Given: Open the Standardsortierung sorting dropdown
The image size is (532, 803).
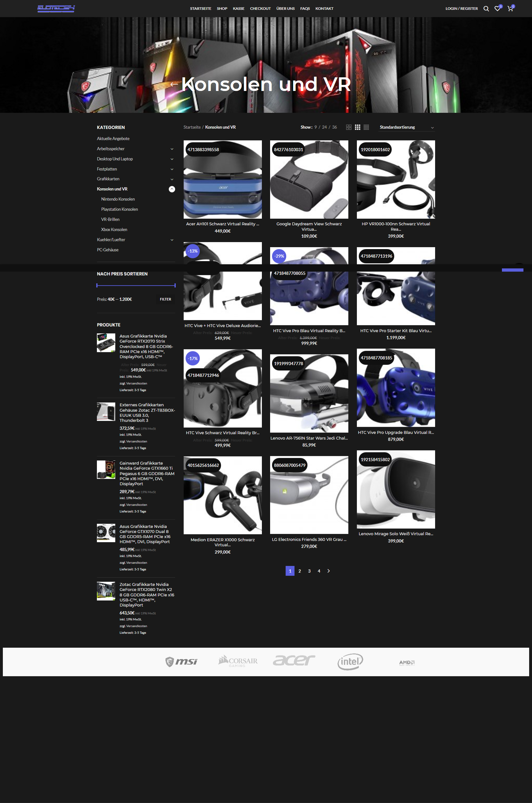Looking at the screenshot, I should [406, 127].
